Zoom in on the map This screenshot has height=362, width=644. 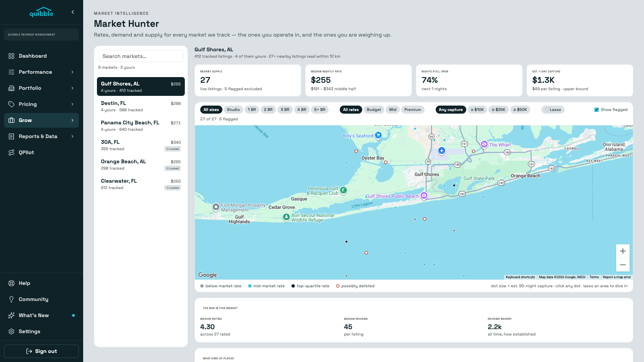tap(623, 251)
